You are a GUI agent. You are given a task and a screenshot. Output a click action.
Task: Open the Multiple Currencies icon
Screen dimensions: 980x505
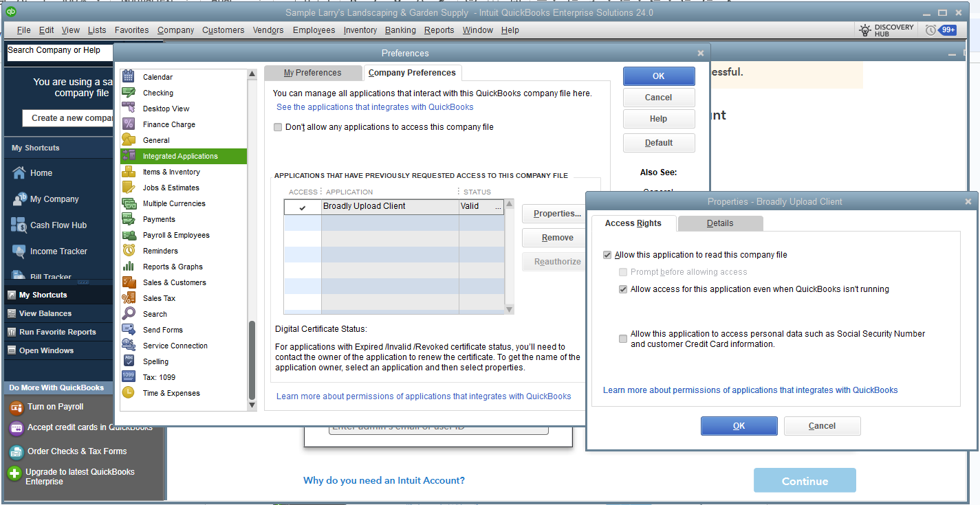pos(129,203)
